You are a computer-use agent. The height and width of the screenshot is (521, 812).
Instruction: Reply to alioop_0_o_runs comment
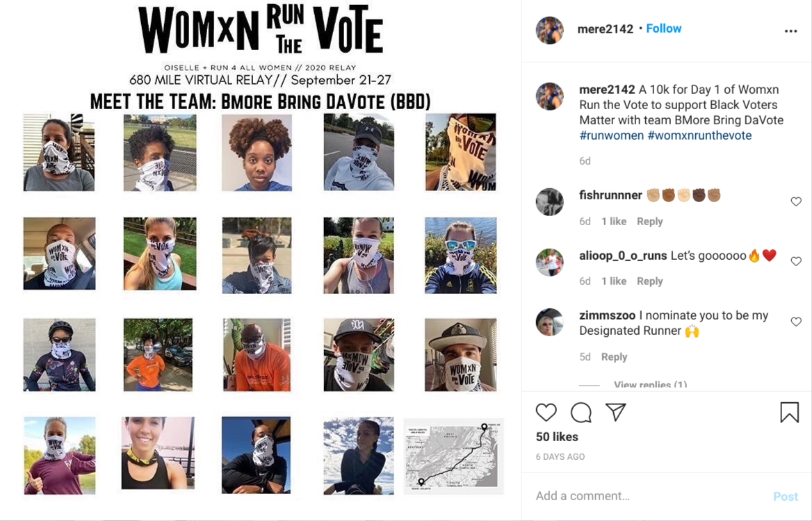pos(649,281)
